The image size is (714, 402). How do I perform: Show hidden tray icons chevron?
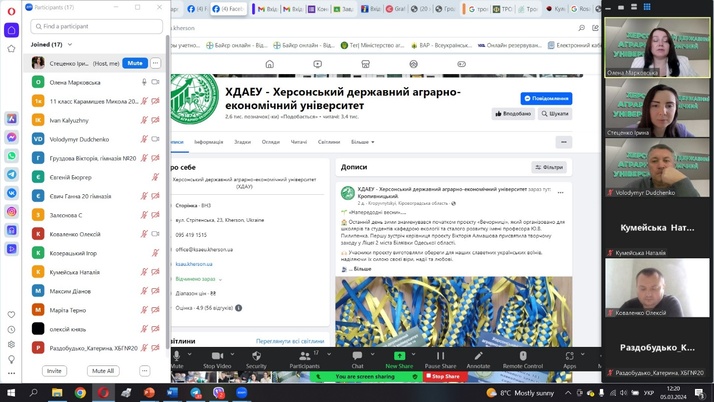(x=568, y=392)
